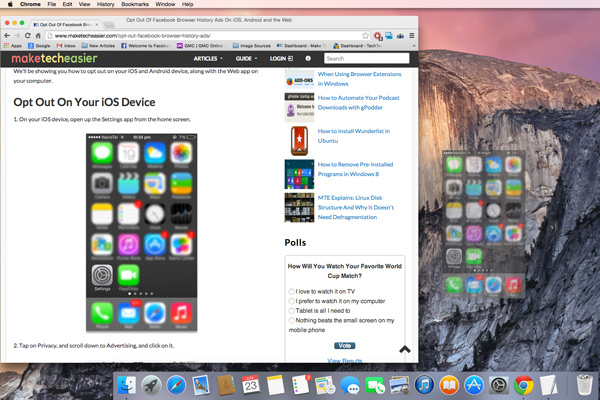Click the red extension icon in toolbar
This screenshot has height=400, width=600.
pyautogui.click(x=378, y=36)
